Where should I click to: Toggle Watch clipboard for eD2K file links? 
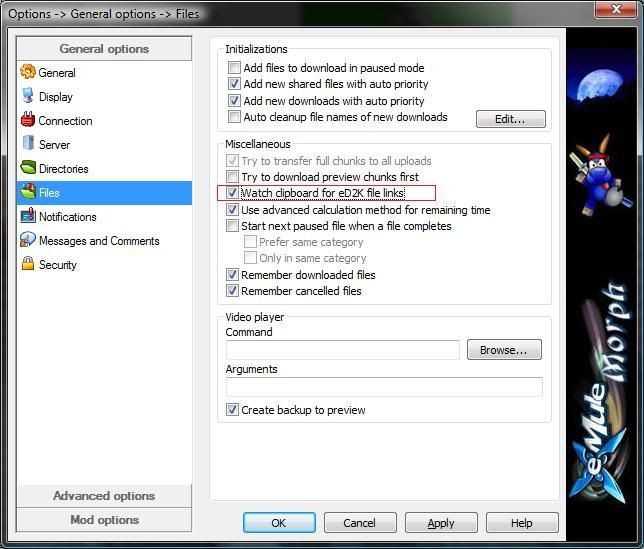[232, 193]
